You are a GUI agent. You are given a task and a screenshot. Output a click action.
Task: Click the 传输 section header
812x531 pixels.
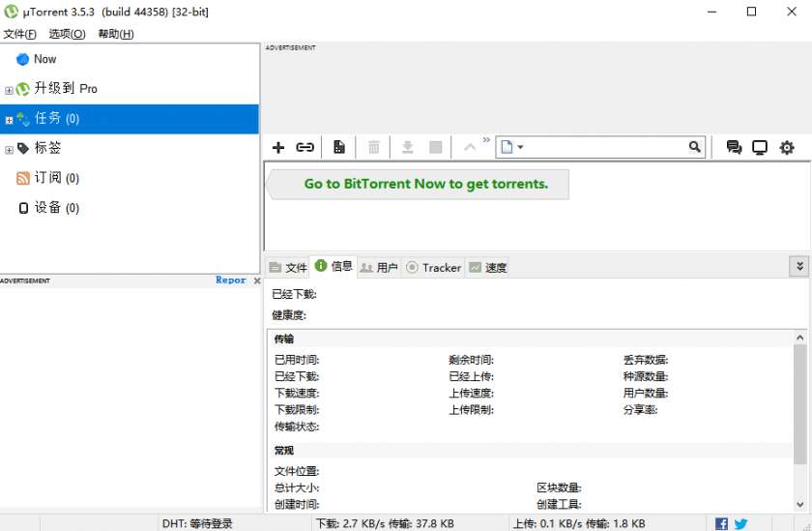284,339
